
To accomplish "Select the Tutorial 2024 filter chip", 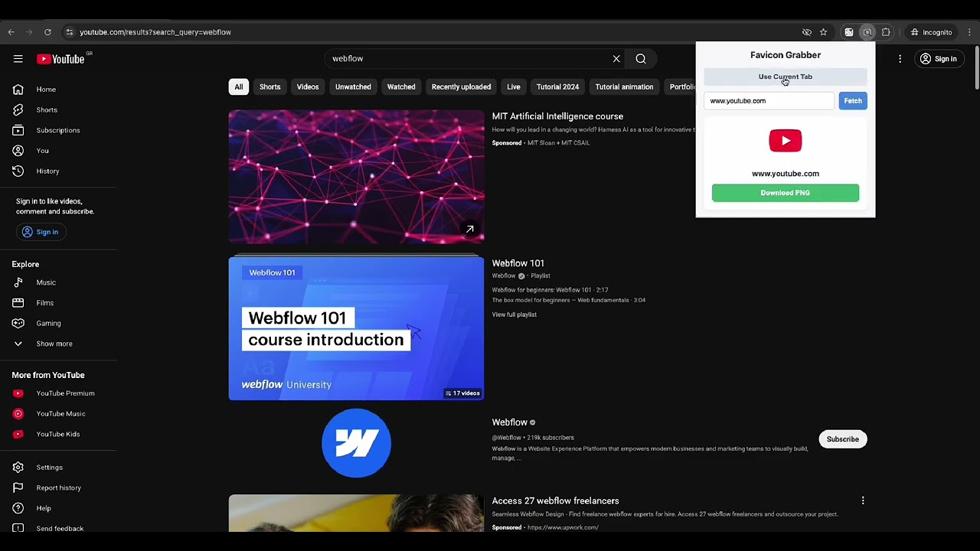I will point(557,86).
